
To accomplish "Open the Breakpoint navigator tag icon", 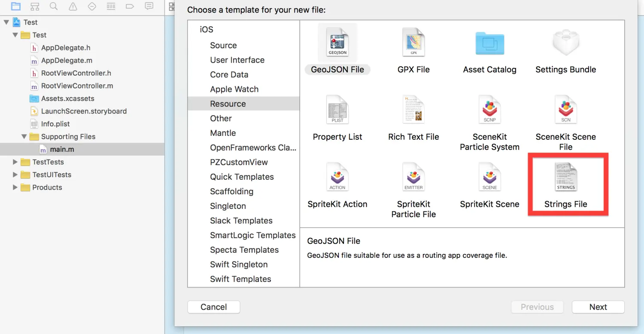I will click(130, 6).
